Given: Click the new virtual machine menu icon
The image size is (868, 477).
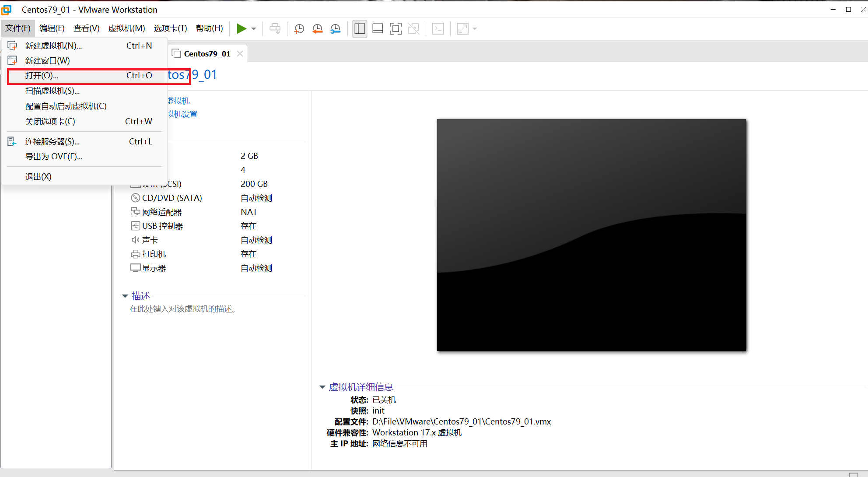Looking at the screenshot, I should tap(12, 46).
